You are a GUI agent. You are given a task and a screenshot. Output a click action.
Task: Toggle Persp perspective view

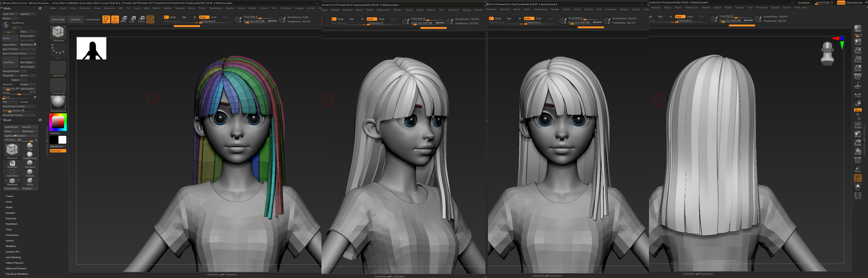(x=858, y=77)
